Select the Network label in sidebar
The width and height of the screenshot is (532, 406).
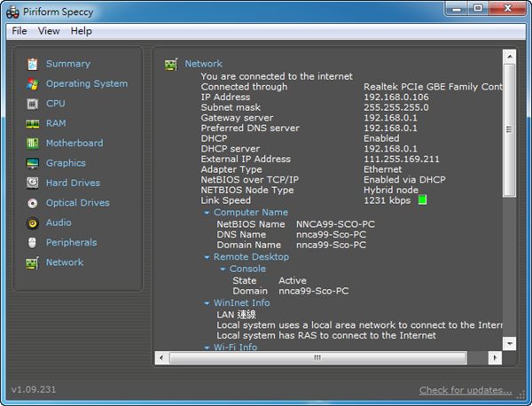click(65, 262)
